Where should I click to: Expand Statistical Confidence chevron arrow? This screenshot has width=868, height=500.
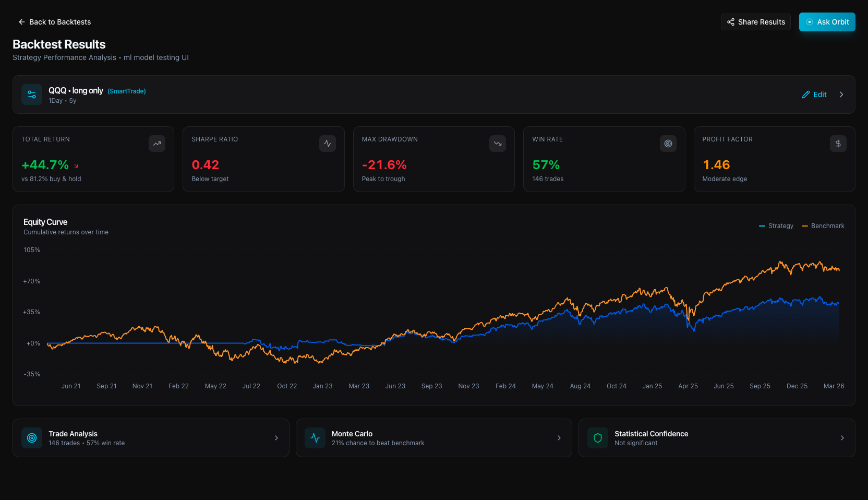tap(842, 438)
